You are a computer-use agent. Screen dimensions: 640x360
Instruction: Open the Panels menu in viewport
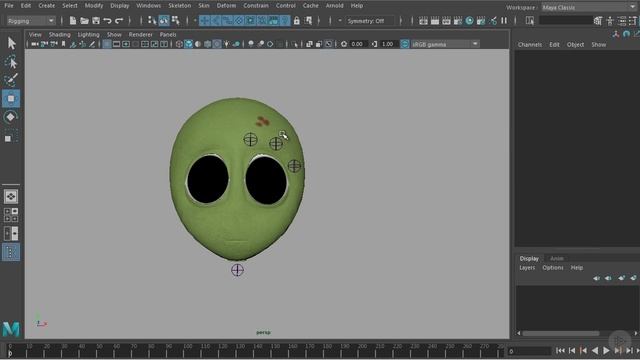[168, 35]
